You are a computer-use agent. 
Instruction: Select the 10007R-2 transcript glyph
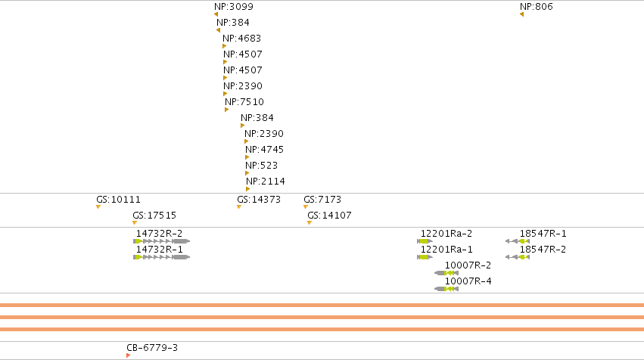tap(446, 273)
